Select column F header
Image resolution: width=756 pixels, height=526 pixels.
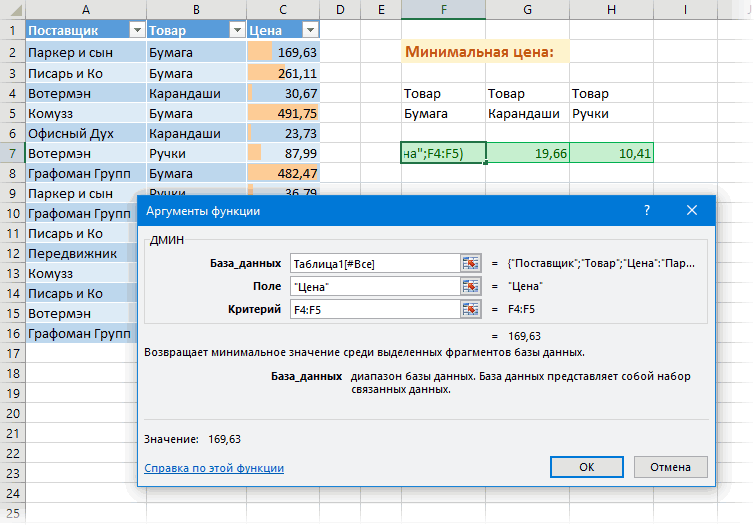443,10
